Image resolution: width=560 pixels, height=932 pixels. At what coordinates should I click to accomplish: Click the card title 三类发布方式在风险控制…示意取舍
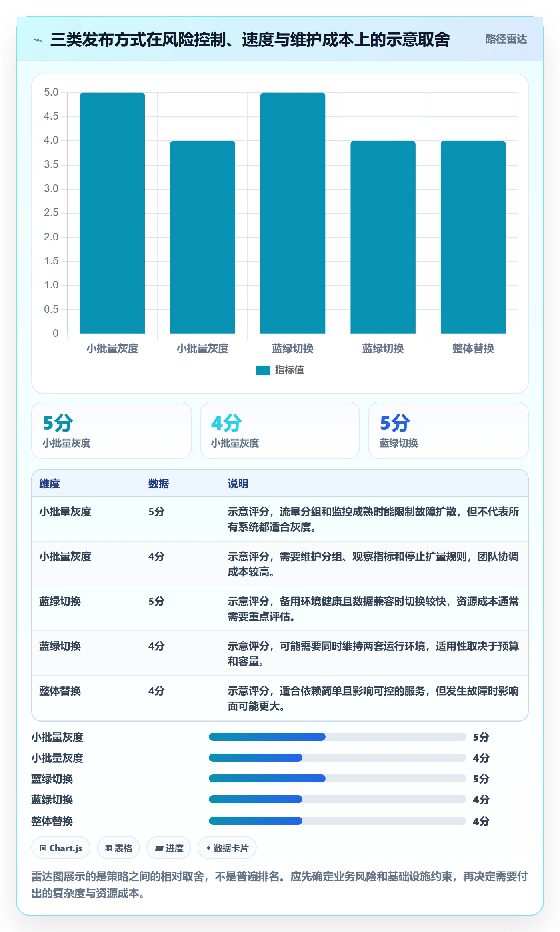[250, 39]
